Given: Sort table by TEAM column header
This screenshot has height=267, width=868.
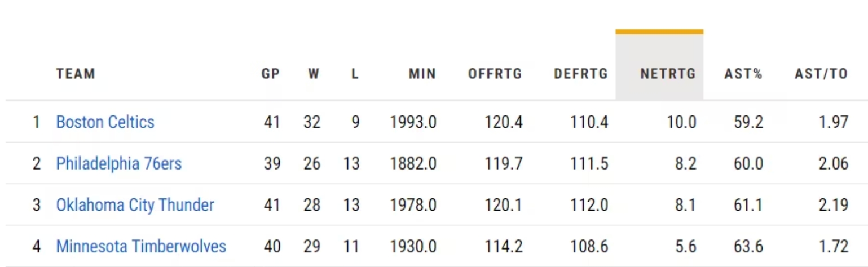Looking at the screenshot, I should point(76,74).
